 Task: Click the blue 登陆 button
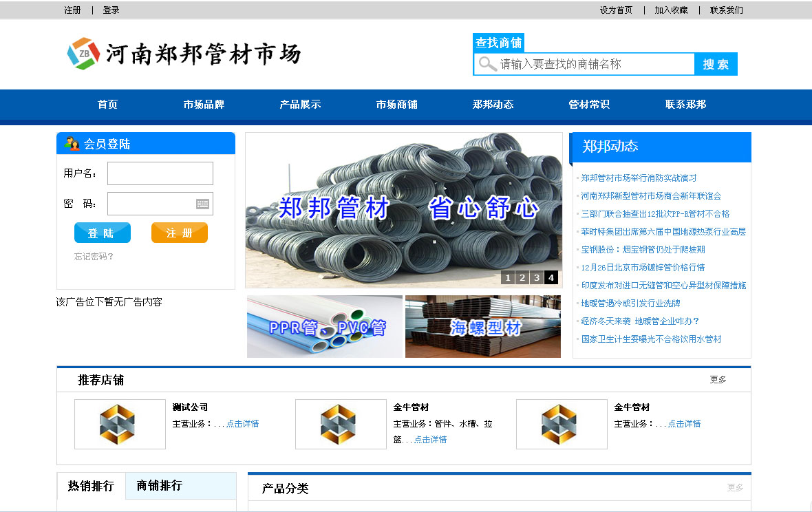103,233
